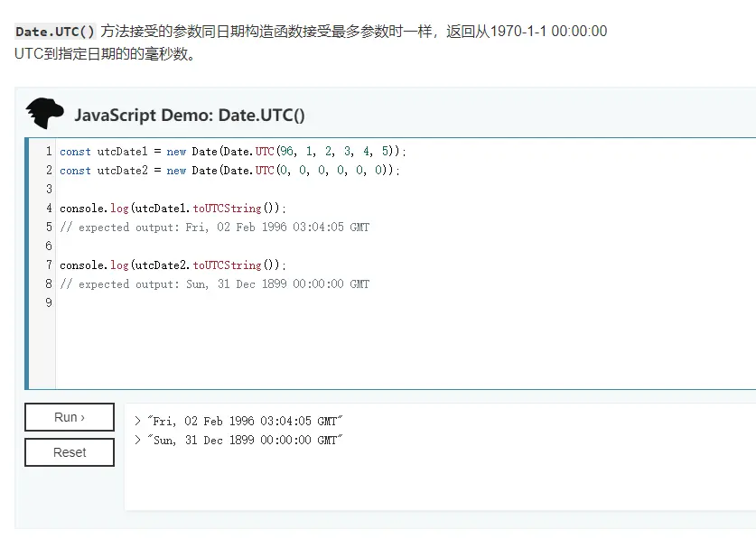Click code line 2 declaring utcDate2

[x=229, y=170]
